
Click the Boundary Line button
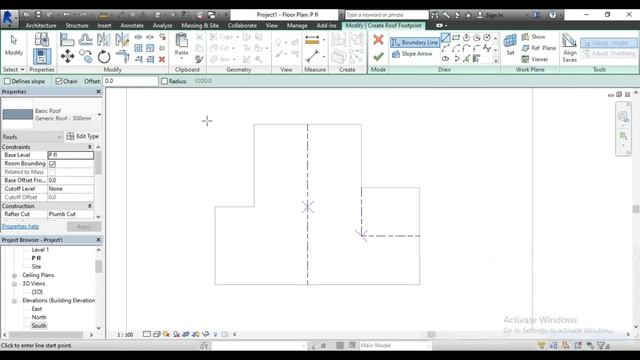point(415,42)
